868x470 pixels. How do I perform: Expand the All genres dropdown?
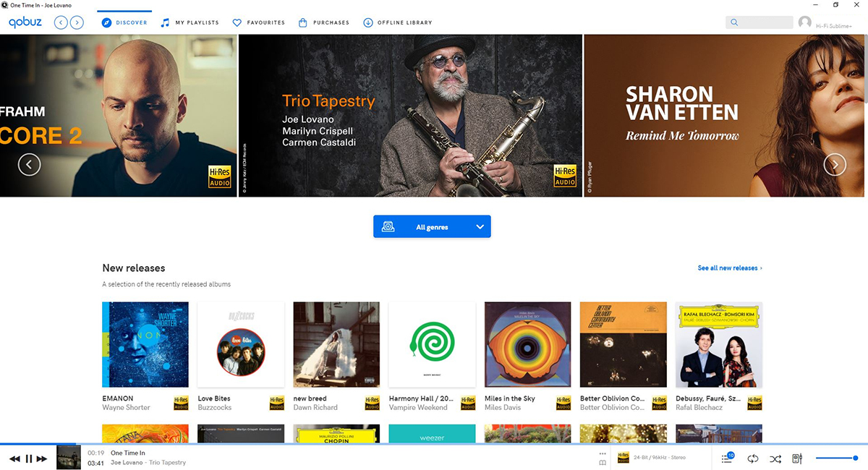click(432, 226)
